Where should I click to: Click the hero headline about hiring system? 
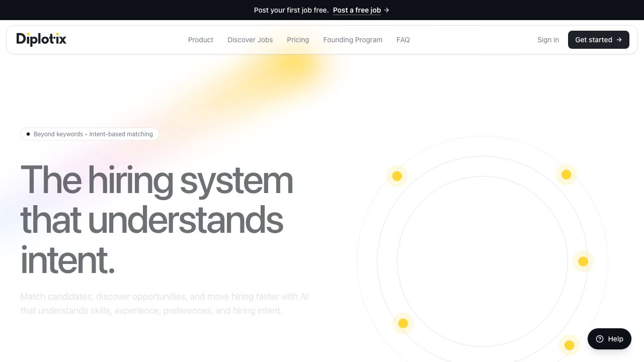(156, 220)
